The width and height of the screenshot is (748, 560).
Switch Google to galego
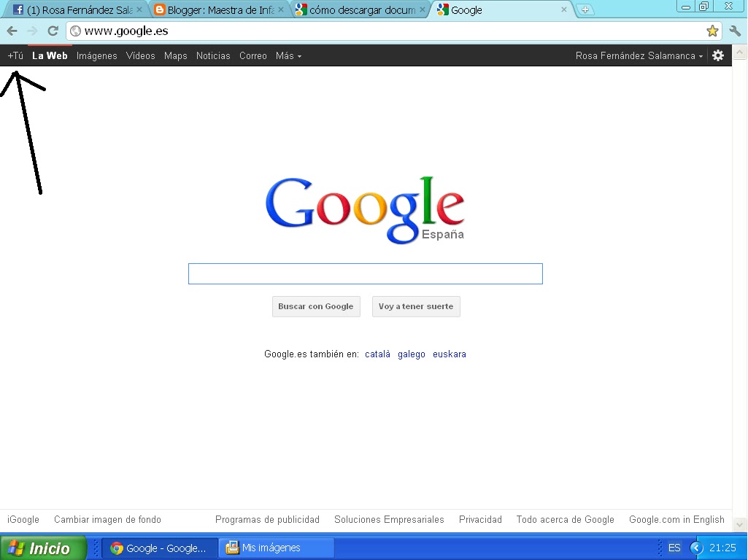click(411, 354)
